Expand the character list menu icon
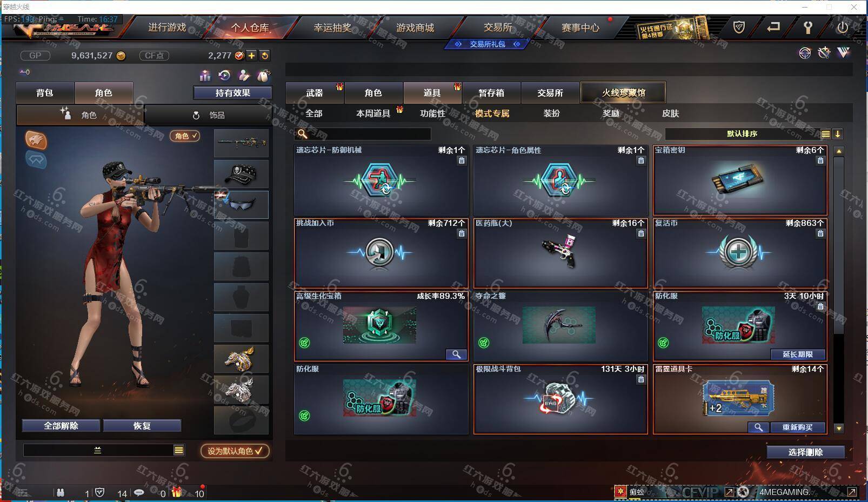The height and width of the screenshot is (502, 868). 179,450
